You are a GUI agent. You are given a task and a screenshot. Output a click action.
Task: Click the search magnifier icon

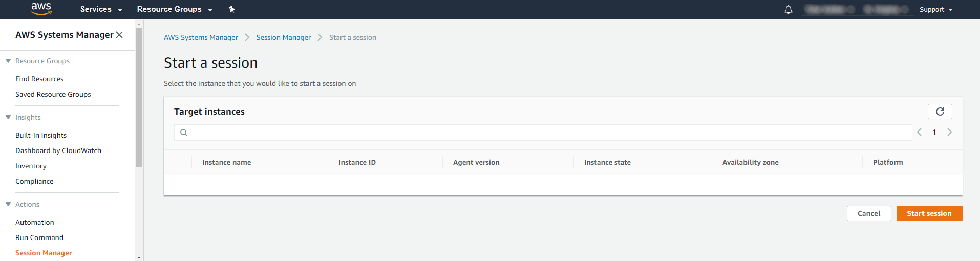pos(184,133)
